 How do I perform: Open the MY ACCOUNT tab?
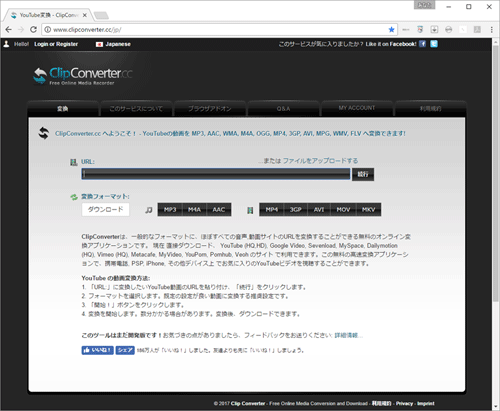(357, 108)
